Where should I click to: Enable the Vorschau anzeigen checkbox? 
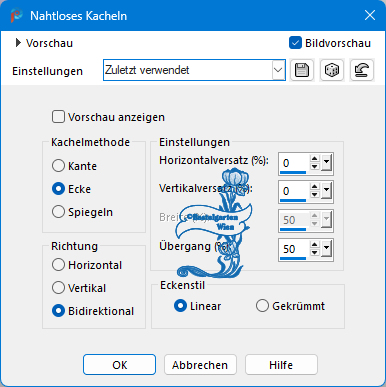tap(58, 117)
